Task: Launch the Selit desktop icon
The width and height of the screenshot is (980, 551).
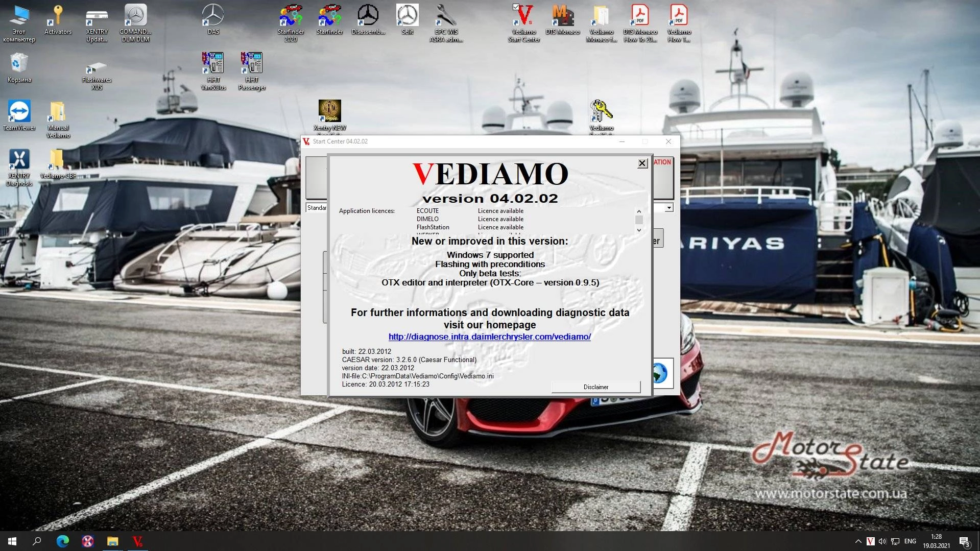Action: click(407, 20)
